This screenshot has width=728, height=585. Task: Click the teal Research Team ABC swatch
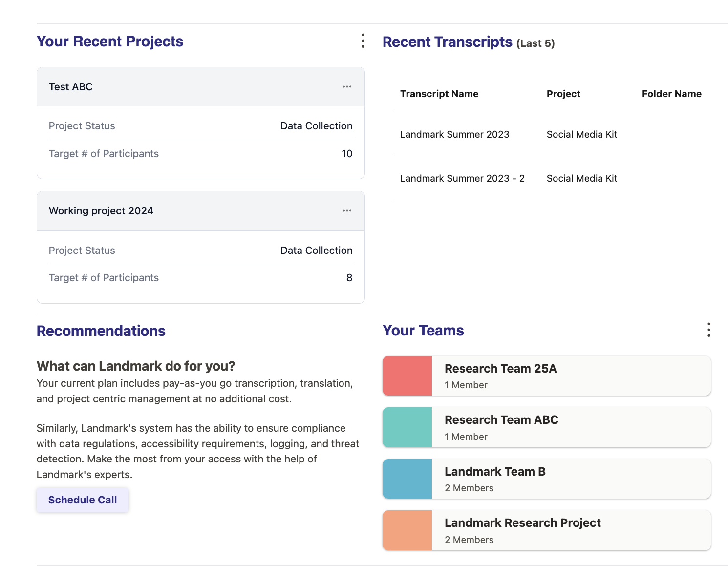(x=407, y=427)
